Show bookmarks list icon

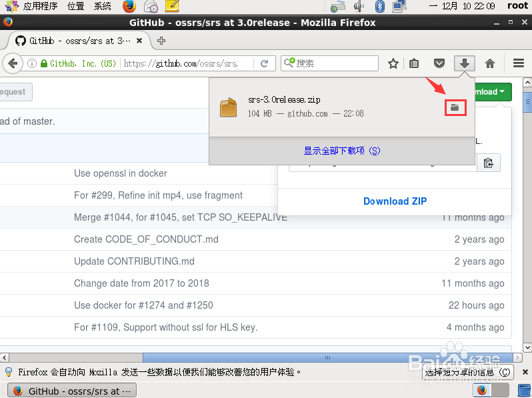(x=414, y=63)
